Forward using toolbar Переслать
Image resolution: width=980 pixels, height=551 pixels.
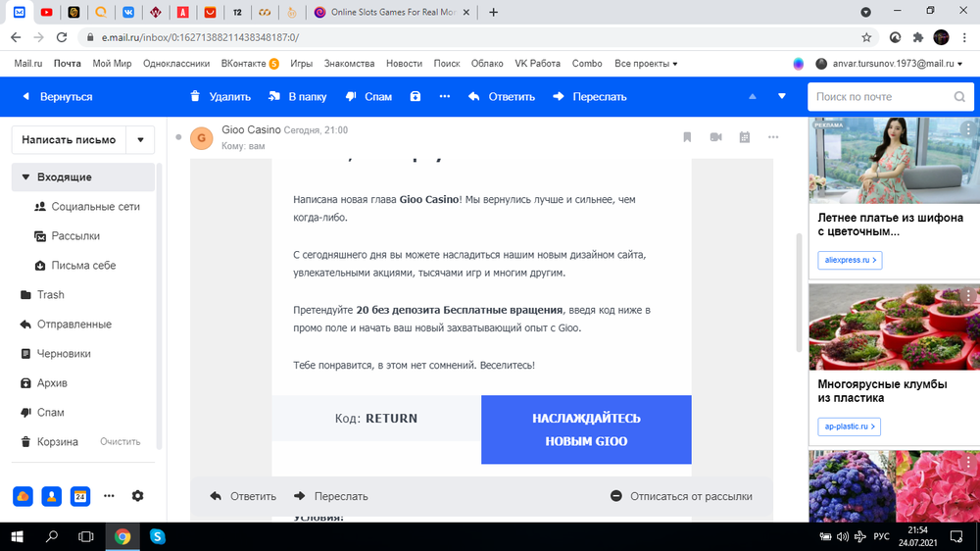[589, 97]
